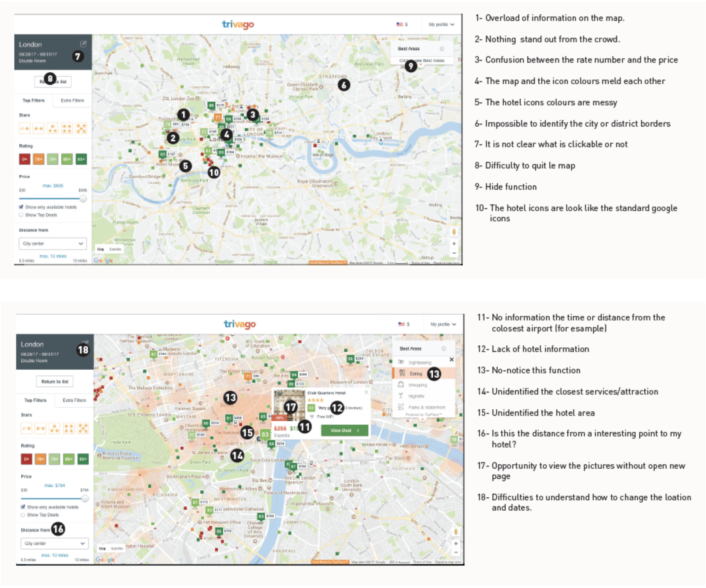Image resolution: width=706 pixels, height=588 pixels.
Task: Pick Sightseeing in Best Areas list
Action: pos(419,362)
